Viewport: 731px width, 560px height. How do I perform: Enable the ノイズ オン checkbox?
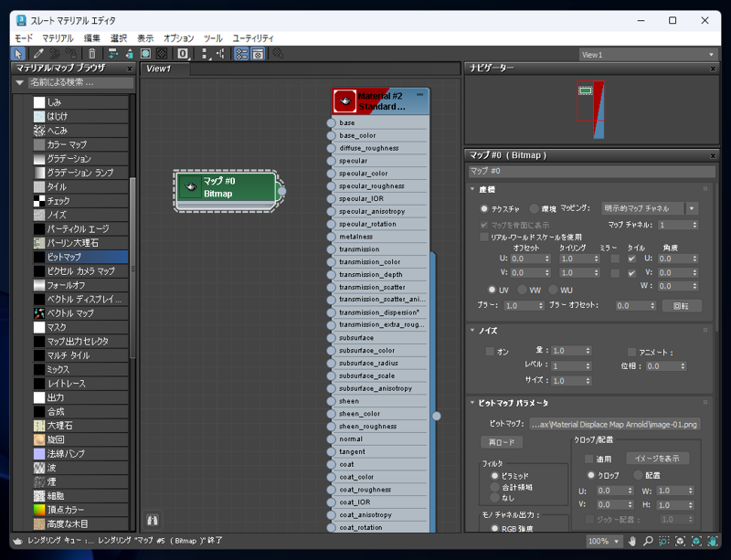click(x=490, y=351)
